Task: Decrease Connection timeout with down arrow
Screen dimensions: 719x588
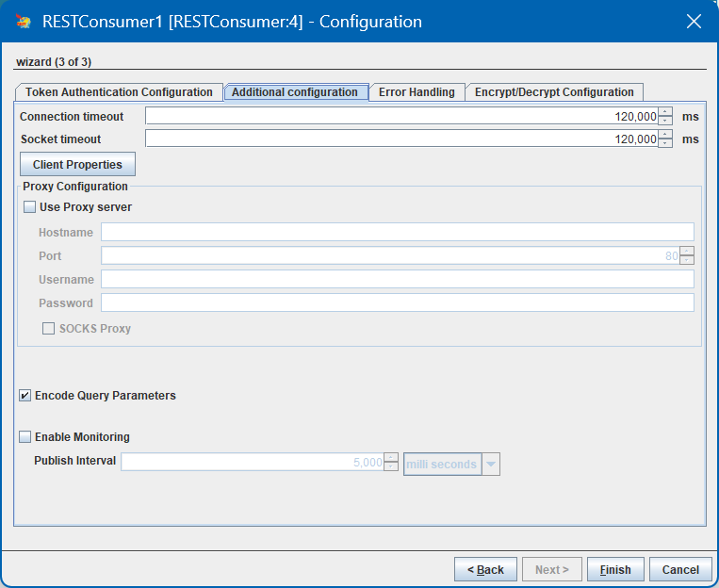Action: click(665, 121)
